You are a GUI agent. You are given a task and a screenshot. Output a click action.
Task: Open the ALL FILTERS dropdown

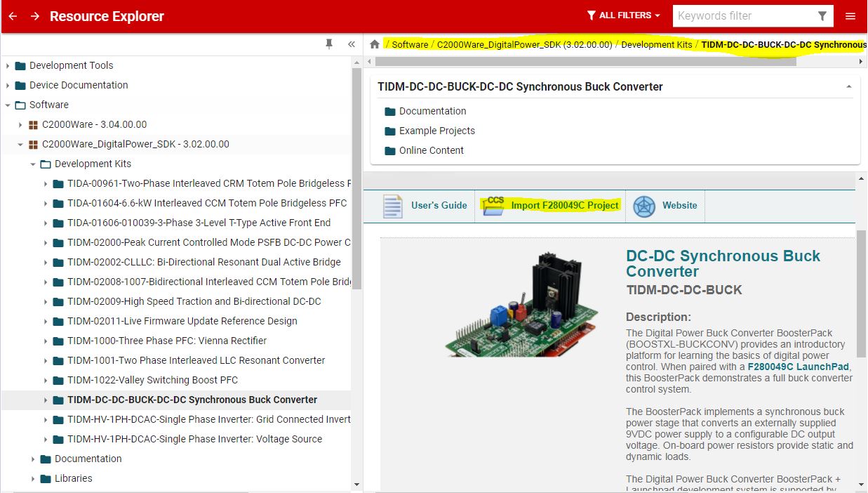point(624,15)
